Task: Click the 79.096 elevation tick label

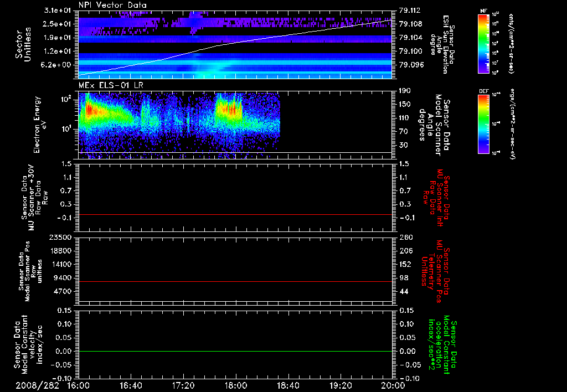Action: 410,65
